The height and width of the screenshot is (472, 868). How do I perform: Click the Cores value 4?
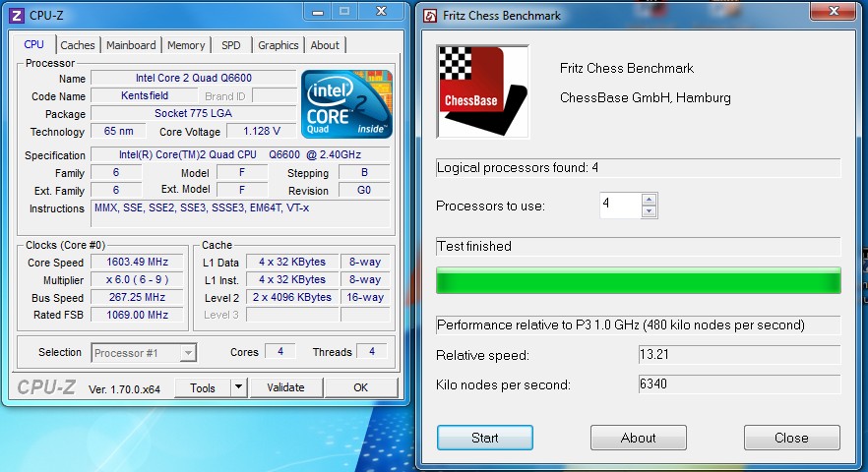click(280, 351)
